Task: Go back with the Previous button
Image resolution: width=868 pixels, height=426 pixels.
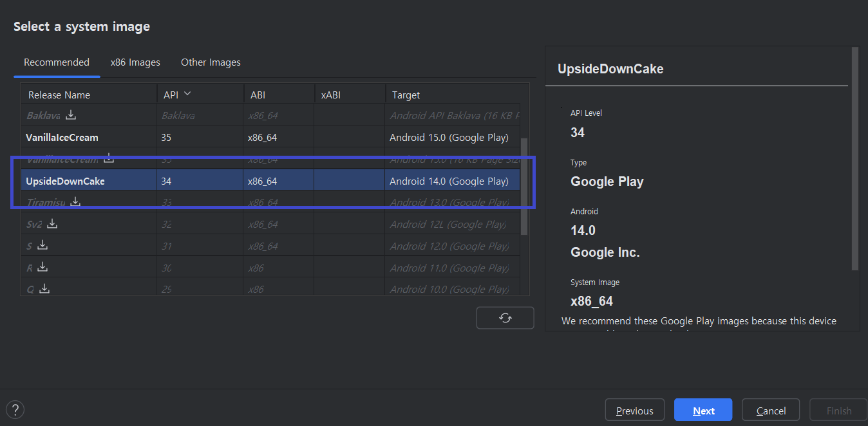Action: (x=634, y=411)
